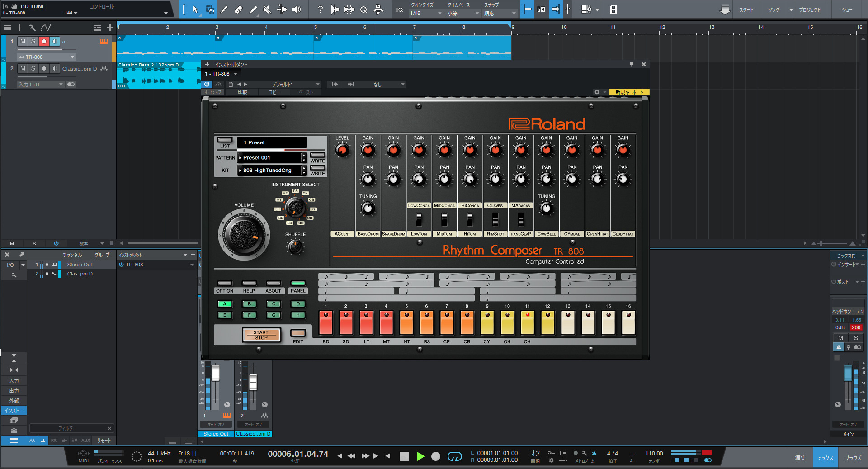Select the Arrow tool in toolbar
The height and width of the screenshot is (469, 868).
[195, 9]
